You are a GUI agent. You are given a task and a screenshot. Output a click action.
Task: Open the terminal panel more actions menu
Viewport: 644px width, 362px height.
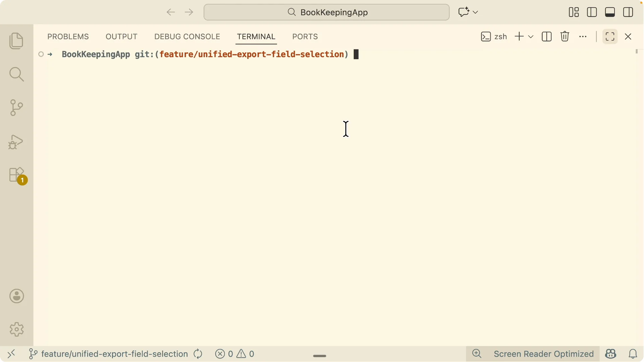(583, 37)
